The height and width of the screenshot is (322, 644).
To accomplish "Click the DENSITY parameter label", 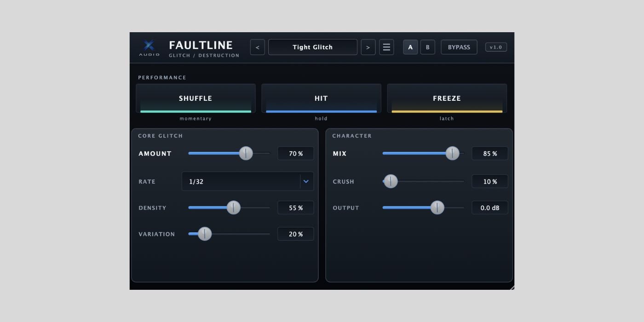I will point(152,208).
